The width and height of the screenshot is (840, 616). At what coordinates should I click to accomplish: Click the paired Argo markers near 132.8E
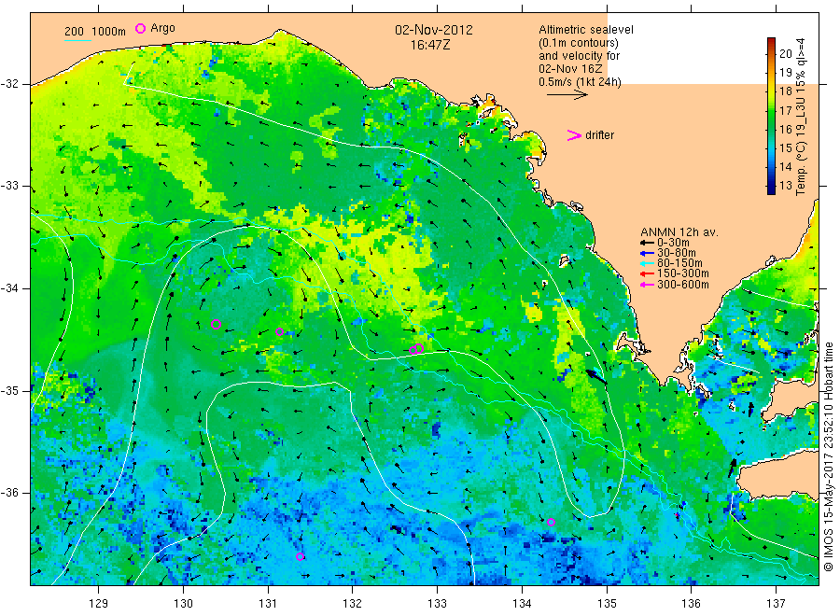coord(416,349)
